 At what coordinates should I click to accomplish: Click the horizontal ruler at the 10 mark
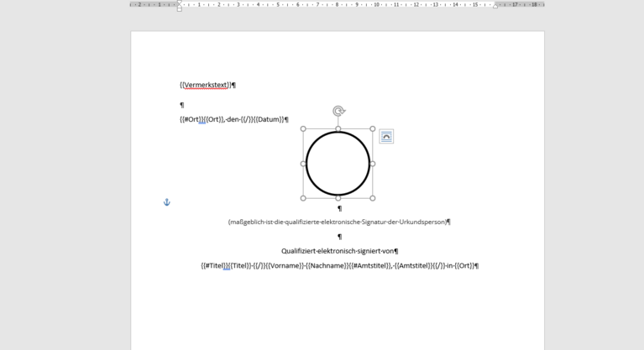pos(377,5)
